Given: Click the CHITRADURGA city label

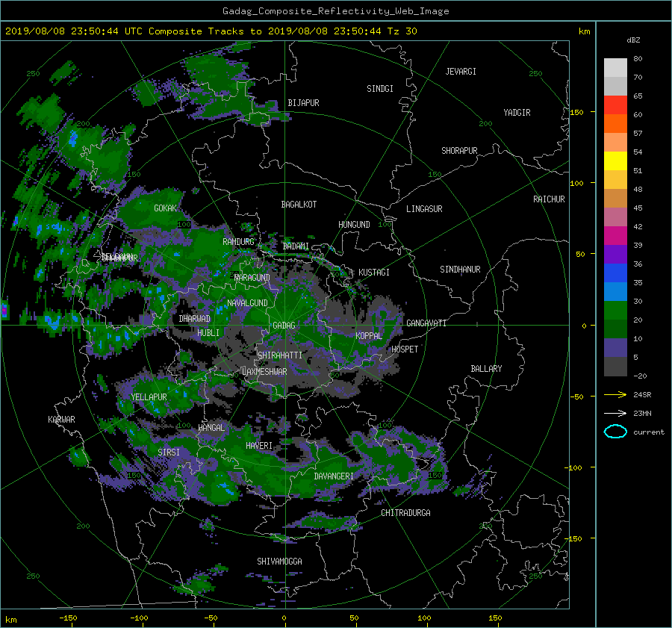Looking at the screenshot, I should (x=406, y=513).
